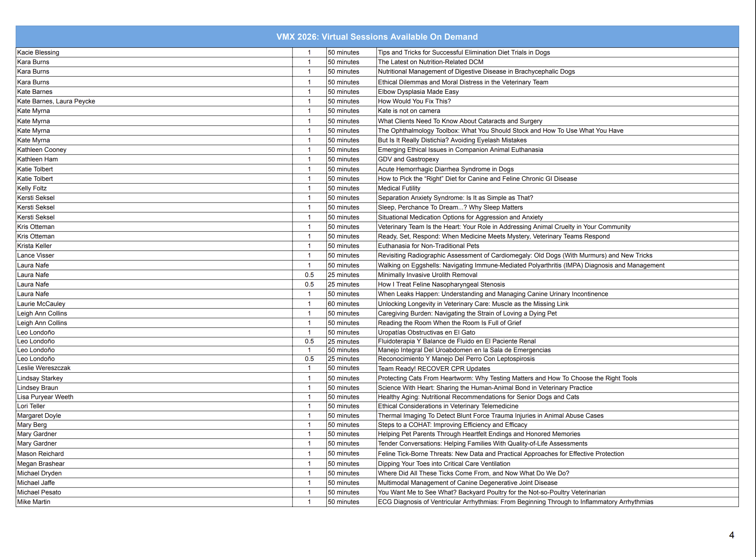Image resolution: width=756 pixels, height=557 pixels.
Task: Click 'Team Ready! RECOVER CPR Updates' session
Action: [x=434, y=369]
